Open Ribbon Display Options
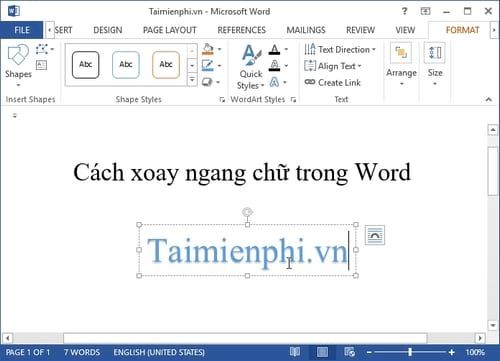Image resolution: width=500 pixels, height=361 pixels. tap(425, 12)
